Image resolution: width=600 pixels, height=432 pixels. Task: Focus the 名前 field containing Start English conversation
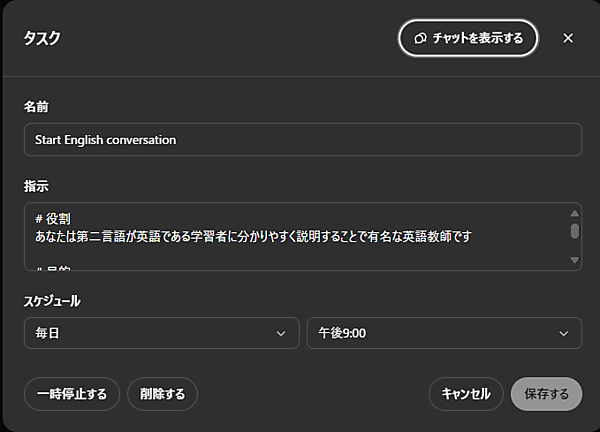tap(302, 140)
